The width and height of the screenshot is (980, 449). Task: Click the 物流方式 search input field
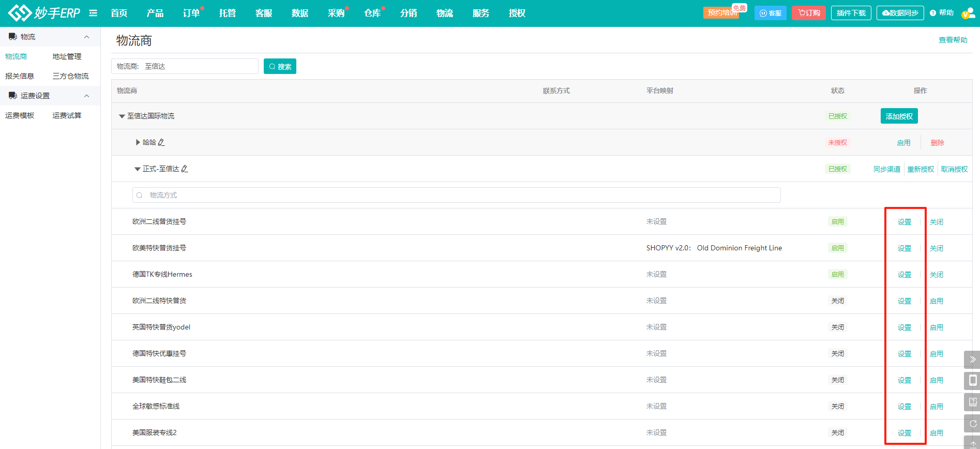[456, 195]
